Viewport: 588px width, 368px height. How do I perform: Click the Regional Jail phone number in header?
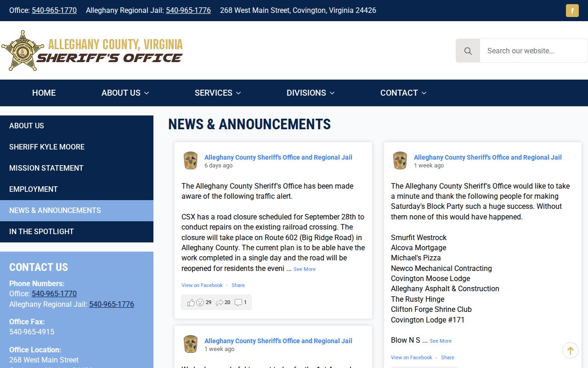(188, 10)
